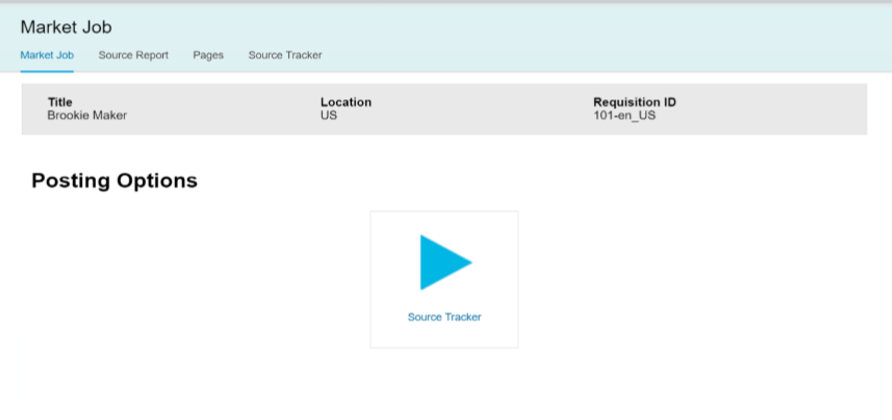This screenshot has height=420, width=892.
Task: Open the Market Job tab
Action: click(47, 55)
